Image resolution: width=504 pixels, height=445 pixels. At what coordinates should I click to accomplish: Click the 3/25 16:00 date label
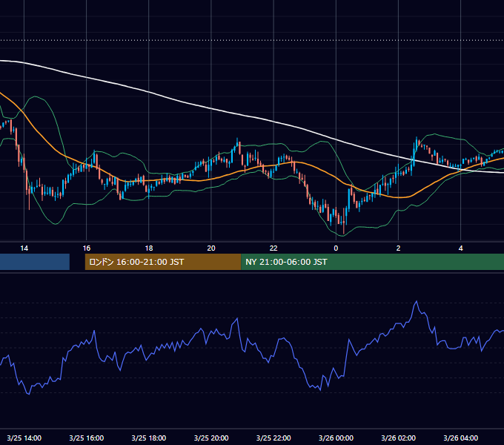pos(87,438)
